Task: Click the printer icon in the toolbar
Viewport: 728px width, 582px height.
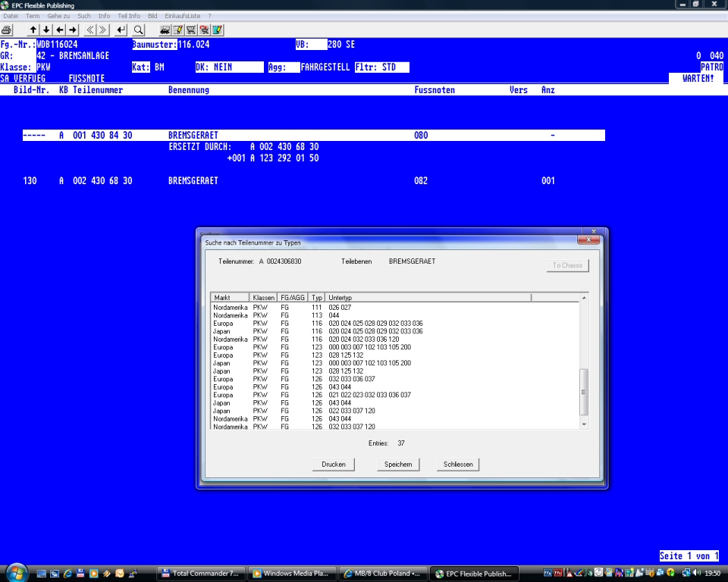Action: (7, 30)
